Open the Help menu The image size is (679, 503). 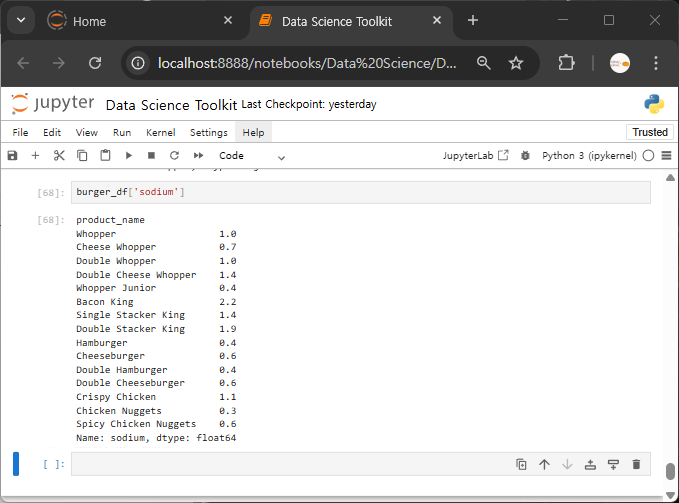pyautogui.click(x=253, y=132)
